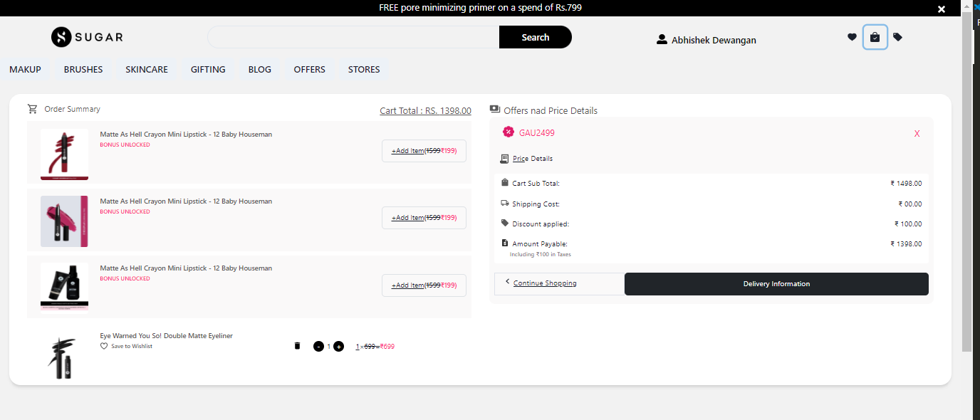Click the Including ₹100 in Taxes note
Screen dimensions: 980x420
tap(541, 254)
